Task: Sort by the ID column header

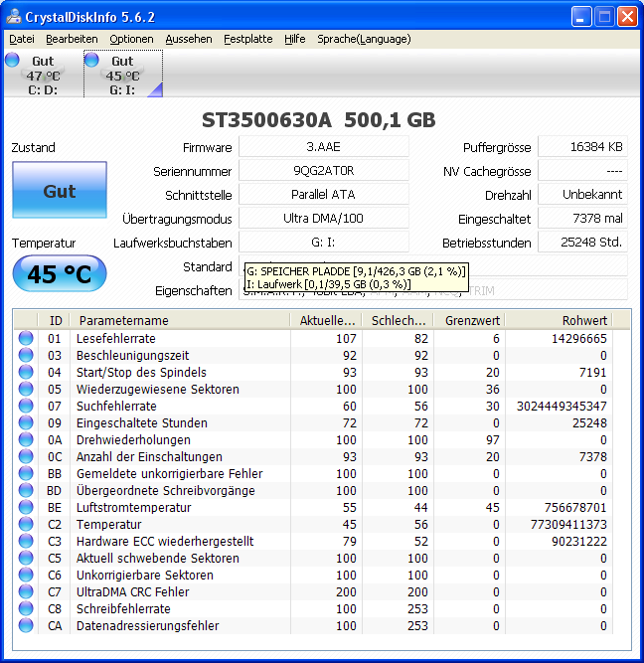Action: tap(54, 320)
